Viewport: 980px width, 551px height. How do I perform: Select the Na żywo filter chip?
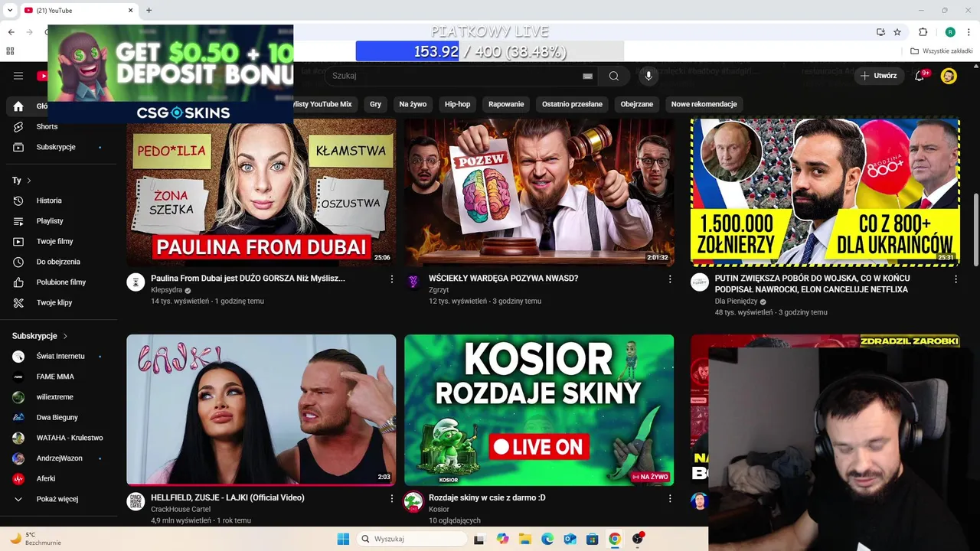click(413, 104)
